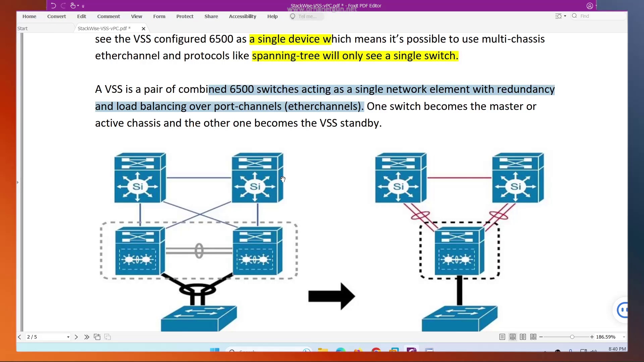
Task: Click the Redo icon in toolbar
Action: (63, 5)
